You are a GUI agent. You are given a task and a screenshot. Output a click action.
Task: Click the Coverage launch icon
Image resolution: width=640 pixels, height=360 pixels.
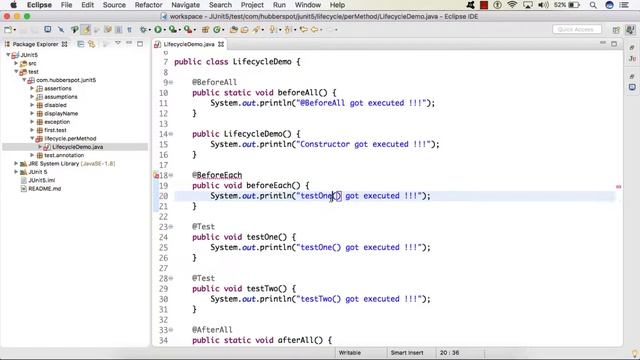[x=173, y=29]
